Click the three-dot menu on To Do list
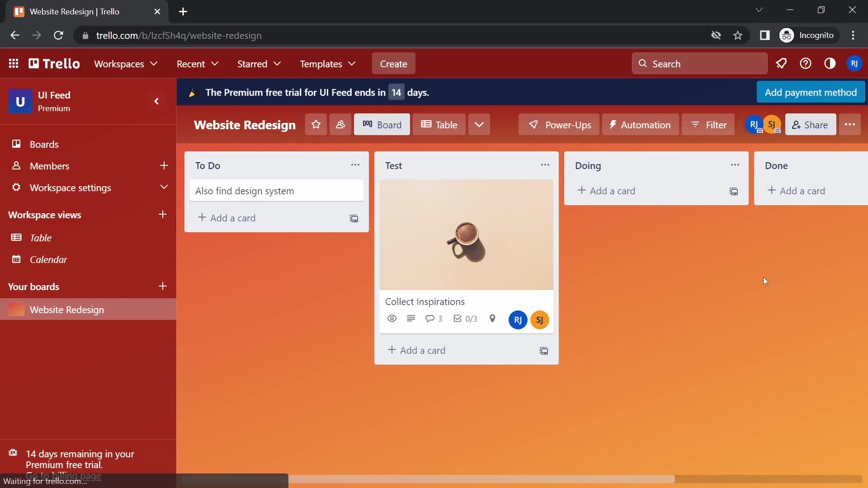Image resolution: width=868 pixels, height=488 pixels. click(355, 165)
